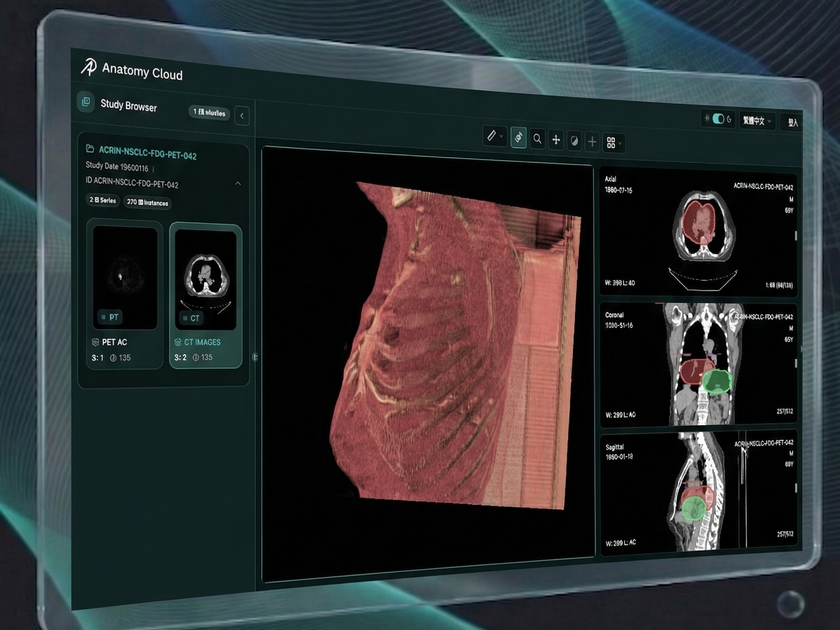The image size is (840, 630).
Task: Click the sidebar resize handle grip
Action: click(255, 357)
